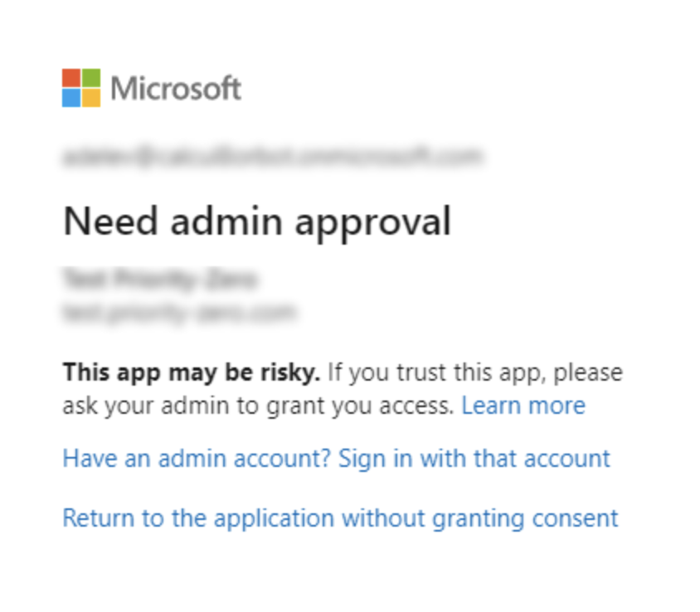Click the bold "This app may be risky." text

[x=192, y=372]
